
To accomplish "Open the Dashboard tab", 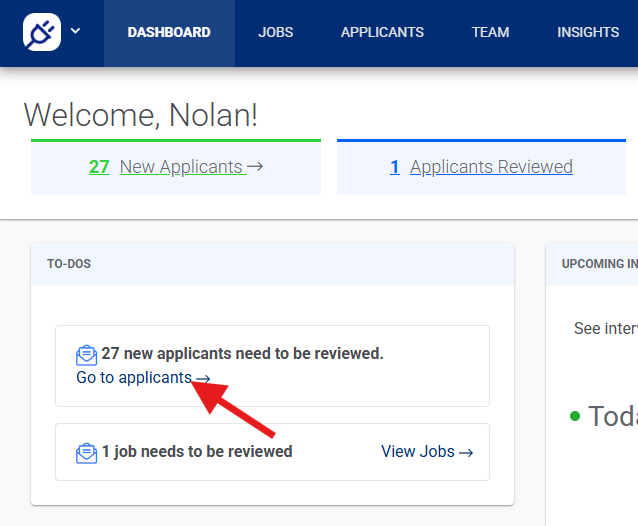I will point(169,32).
